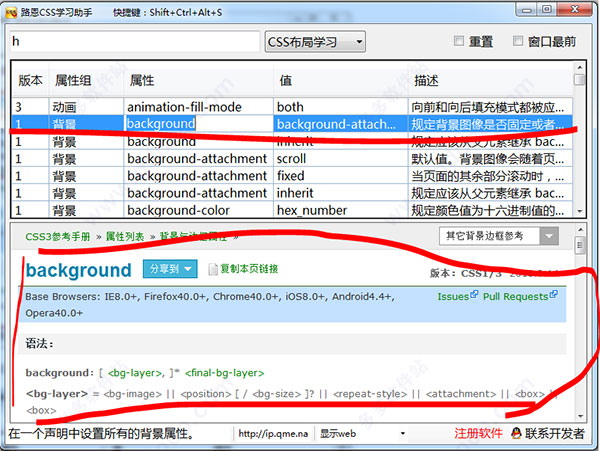Expand the 其它背景边框参考 dropdown
Viewport: 600px width, 451px height.
click(x=499, y=236)
